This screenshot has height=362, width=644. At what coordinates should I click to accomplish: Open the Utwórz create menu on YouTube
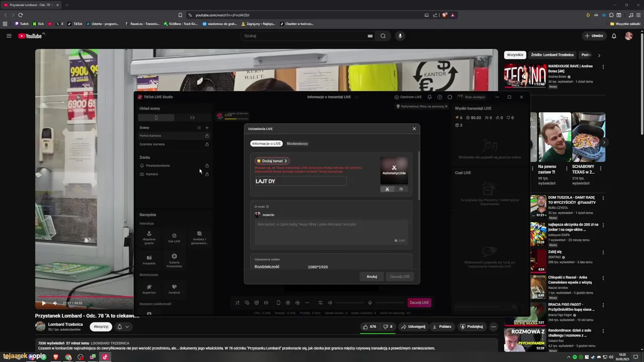point(594,36)
